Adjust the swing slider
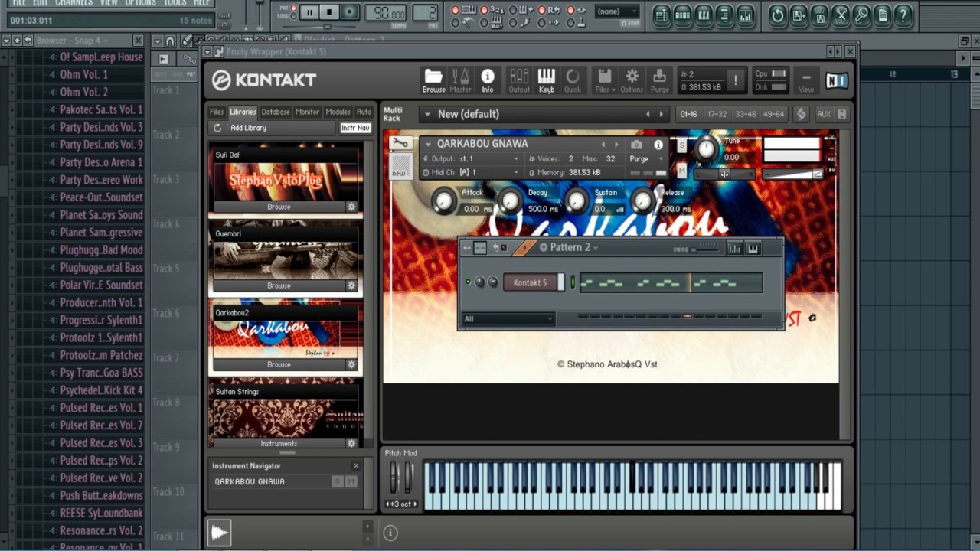Image resolution: width=980 pixels, height=551 pixels. (x=705, y=249)
